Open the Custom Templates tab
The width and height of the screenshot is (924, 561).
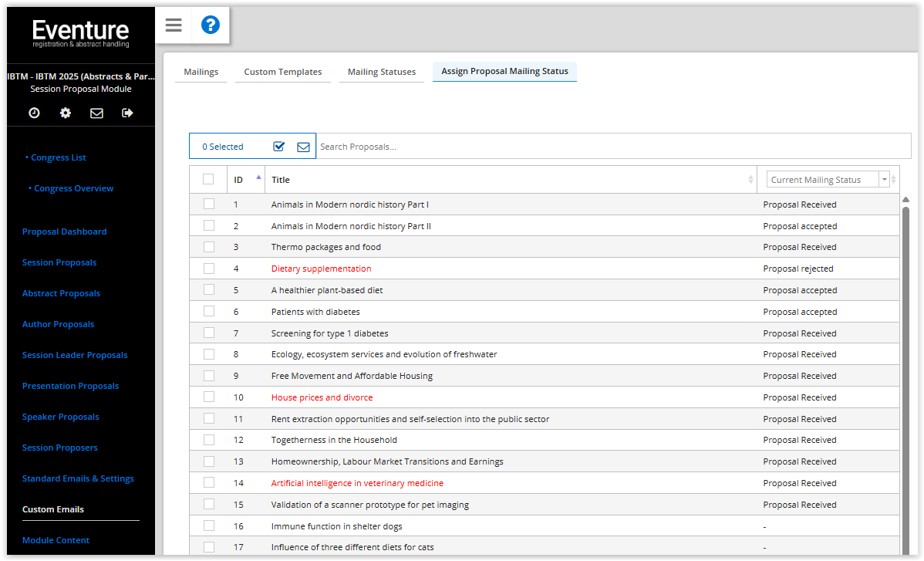point(283,72)
